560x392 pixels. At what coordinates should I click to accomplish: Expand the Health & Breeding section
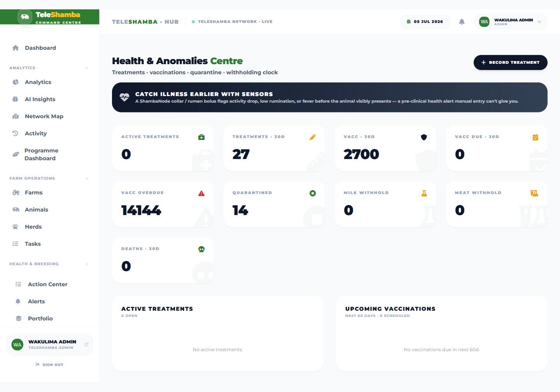click(87, 264)
